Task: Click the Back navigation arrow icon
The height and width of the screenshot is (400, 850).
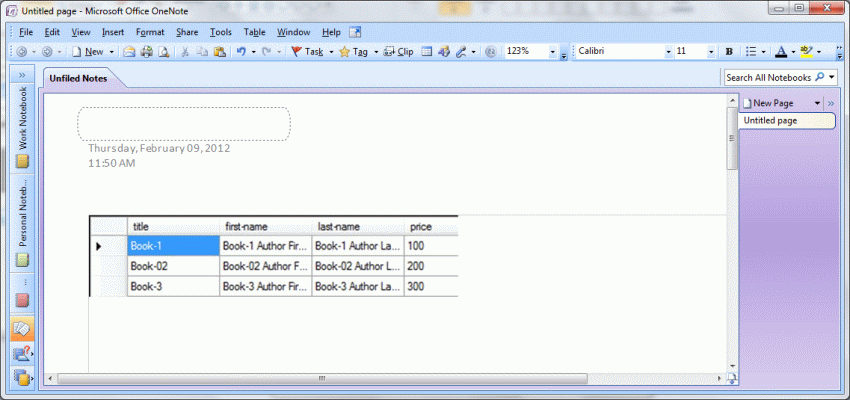Action: pyautogui.click(x=22, y=51)
